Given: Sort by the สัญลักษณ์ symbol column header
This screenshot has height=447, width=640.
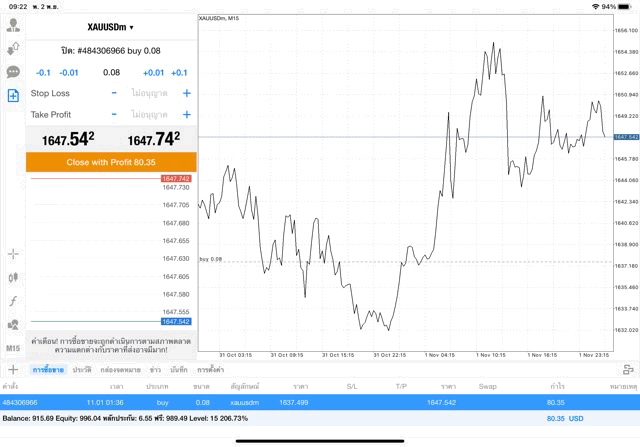Looking at the screenshot, I should pos(245,386).
